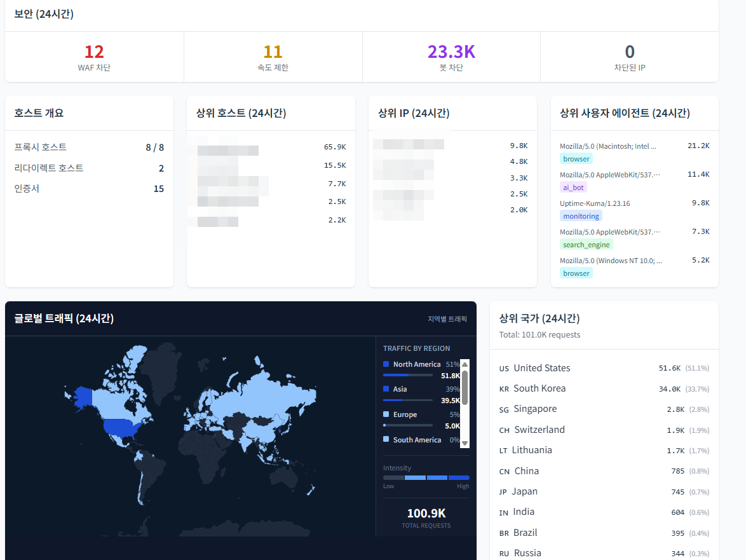
Task: Click the WAF 차단 stat card
Action: pyautogui.click(x=94, y=56)
